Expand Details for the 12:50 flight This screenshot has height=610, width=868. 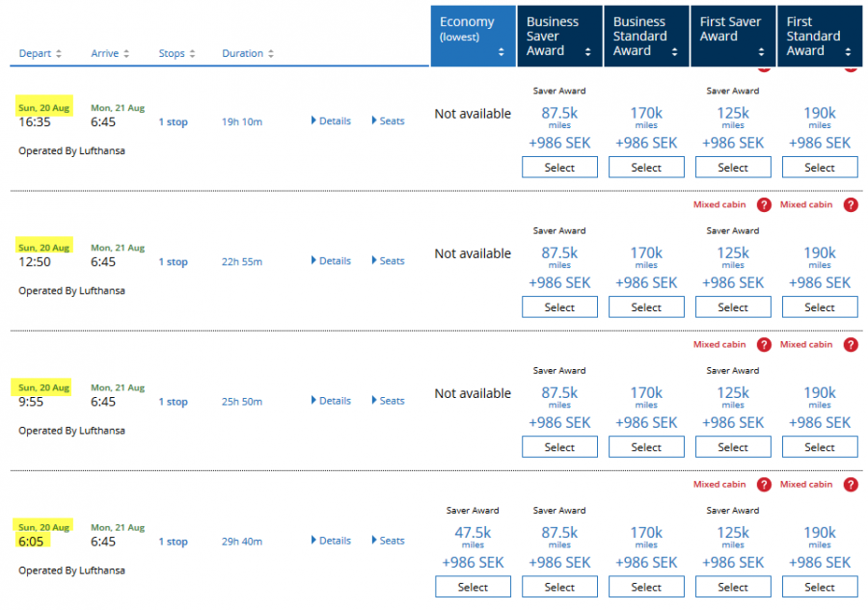point(331,261)
